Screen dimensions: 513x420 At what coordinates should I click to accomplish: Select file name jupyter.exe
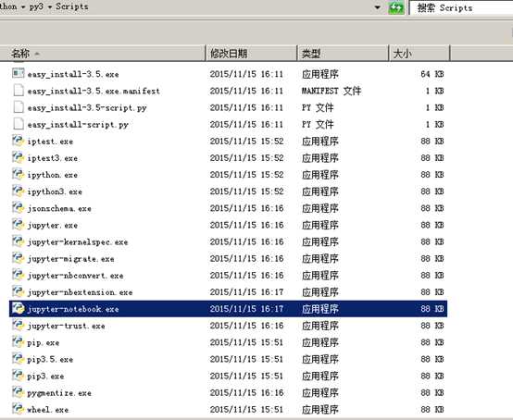(x=53, y=225)
